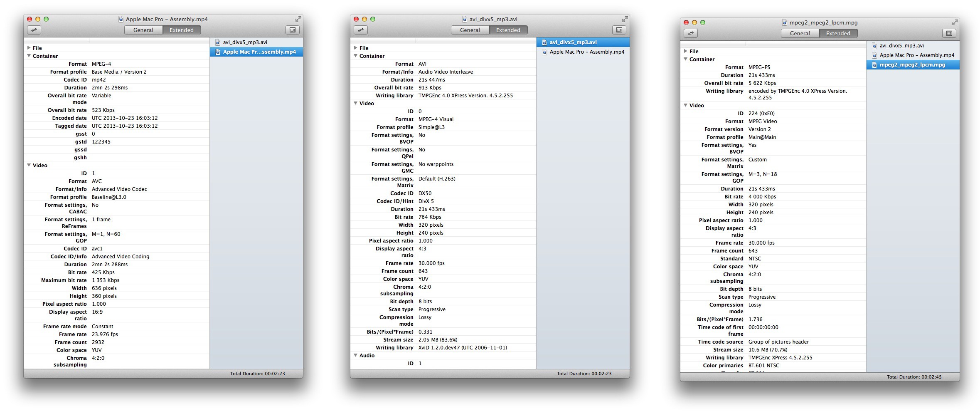Click the '523 Kbps' overall bit rate value
The image size is (980, 411).
pyautogui.click(x=103, y=110)
